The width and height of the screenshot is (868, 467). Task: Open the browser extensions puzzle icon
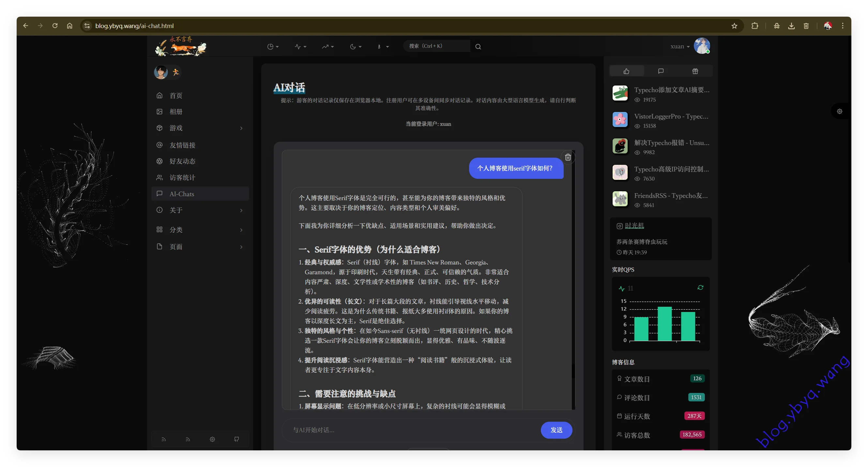click(755, 26)
